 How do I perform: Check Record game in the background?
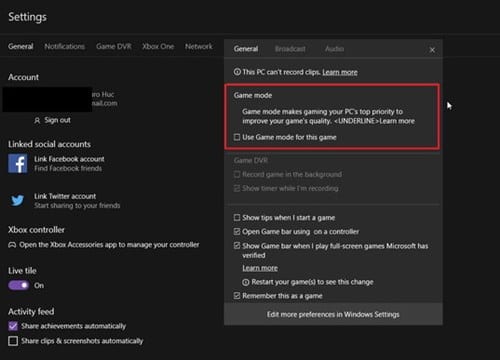click(237, 174)
